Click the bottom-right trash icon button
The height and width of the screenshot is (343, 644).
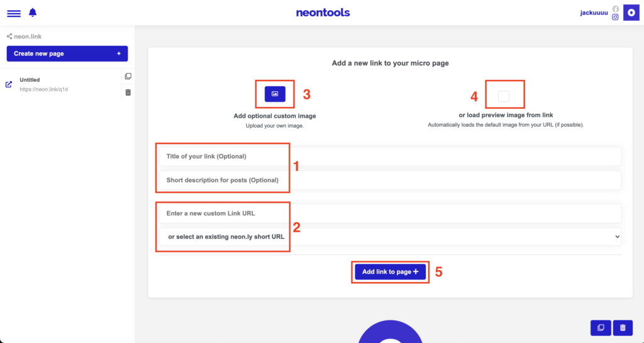click(x=623, y=328)
